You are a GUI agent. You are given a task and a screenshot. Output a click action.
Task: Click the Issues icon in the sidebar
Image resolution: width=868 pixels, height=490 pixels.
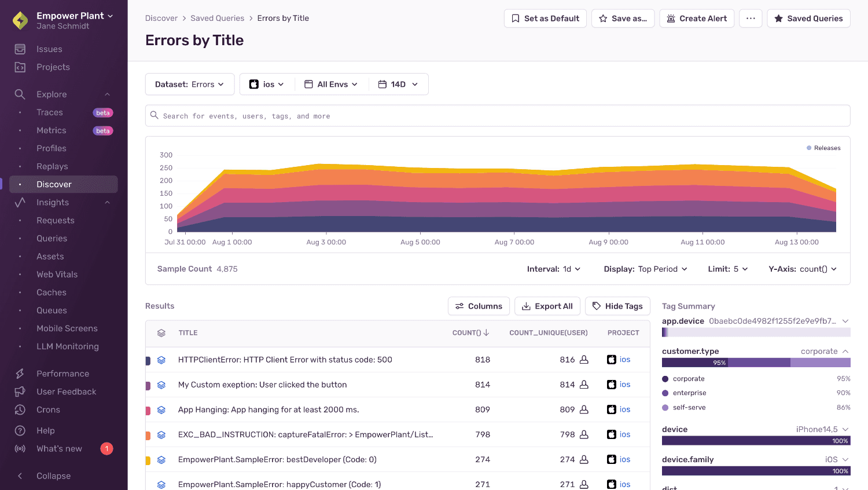[19, 49]
